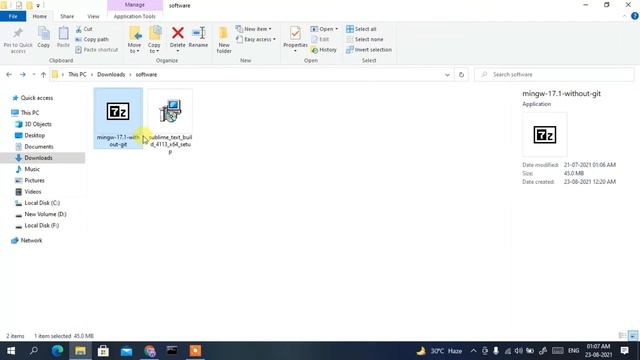This screenshot has height=360, width=640.
Task: Click Copy path in the ribbon
Action: (x=92, y=39)
